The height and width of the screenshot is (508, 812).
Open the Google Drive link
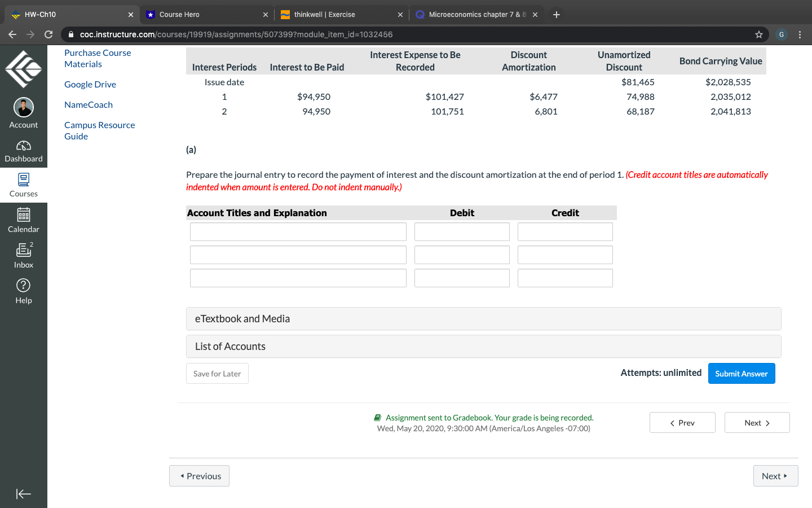tap(90, 84)
